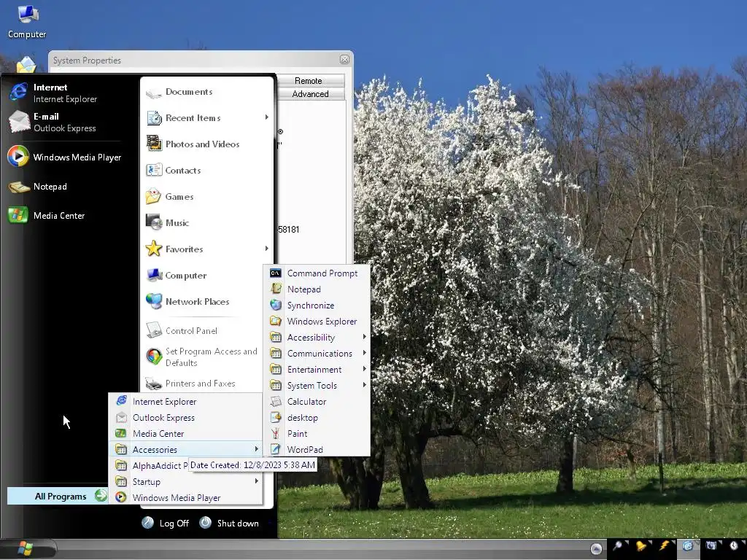Click Log Off button
The image size is (747, 560).
(166, 524)
